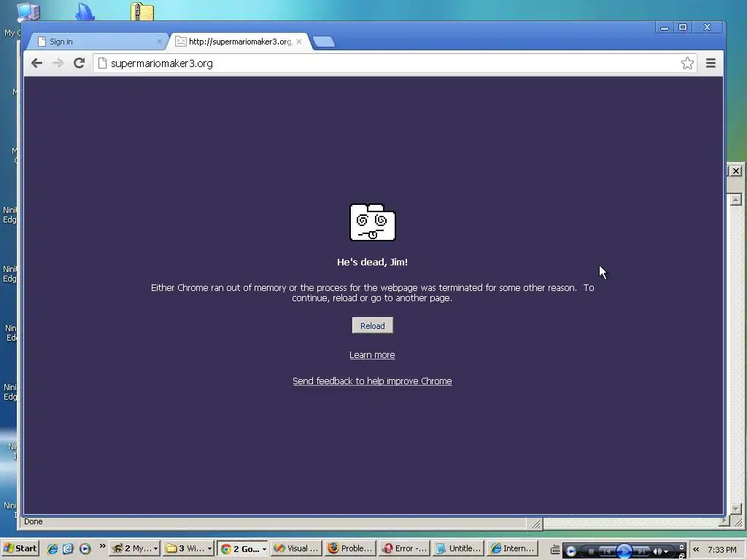Screen dimensions: 747x560
Task: Click the media toolbar previous track button
Action: point(606,551)
